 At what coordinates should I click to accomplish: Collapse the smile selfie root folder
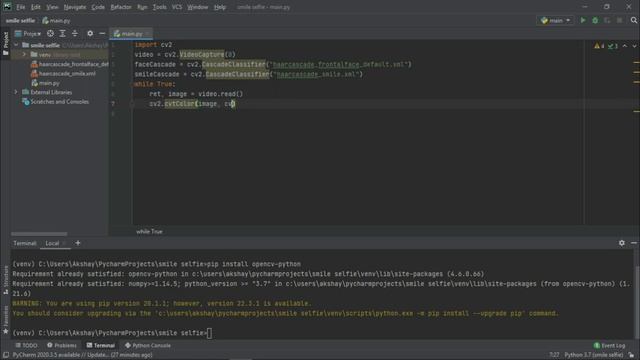click(16, 45)
